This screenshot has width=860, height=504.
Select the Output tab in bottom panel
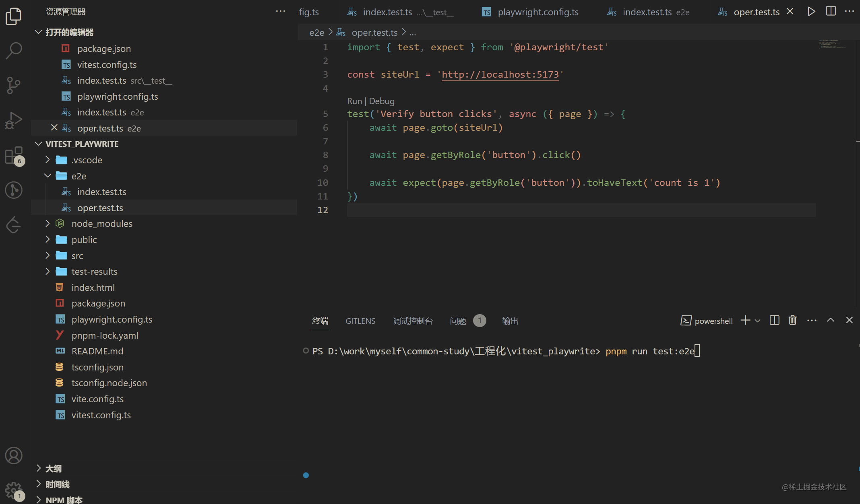click(510, 320)
